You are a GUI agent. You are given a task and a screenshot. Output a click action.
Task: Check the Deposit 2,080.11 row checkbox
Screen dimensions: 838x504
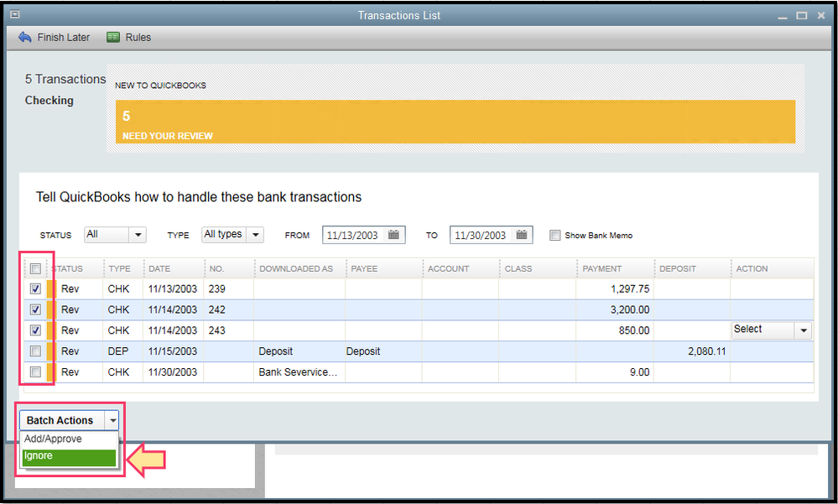click(x=35, y=351)
